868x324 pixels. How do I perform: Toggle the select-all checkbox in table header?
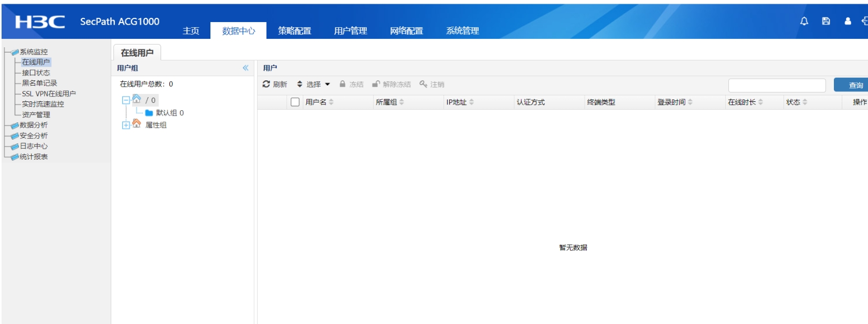[x=295, y=102]
